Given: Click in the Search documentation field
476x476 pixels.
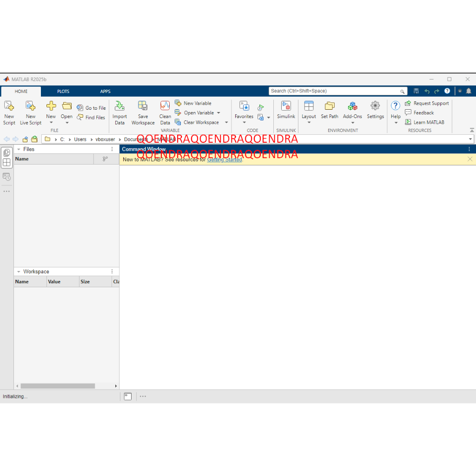Looking at the screenshot, I should pyautogui.click(x=334, y=91).
